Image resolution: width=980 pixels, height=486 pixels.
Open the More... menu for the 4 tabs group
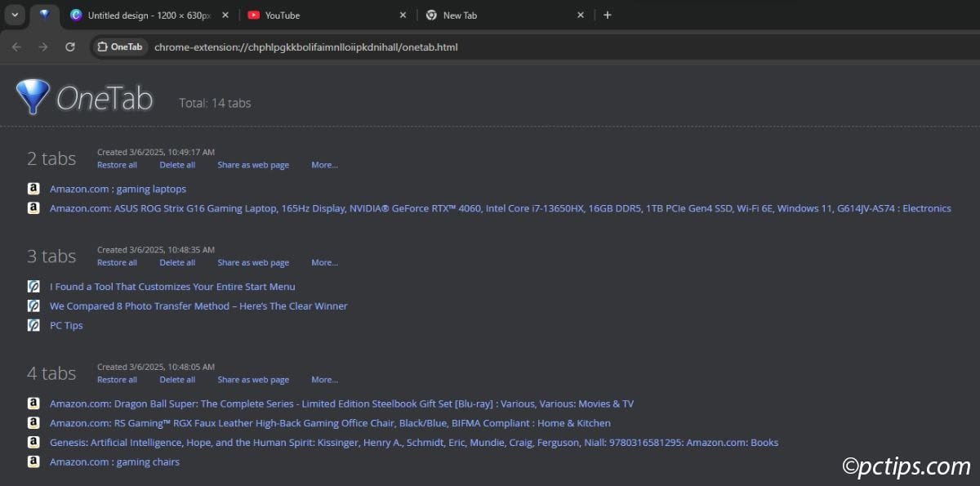coord(324,379)
